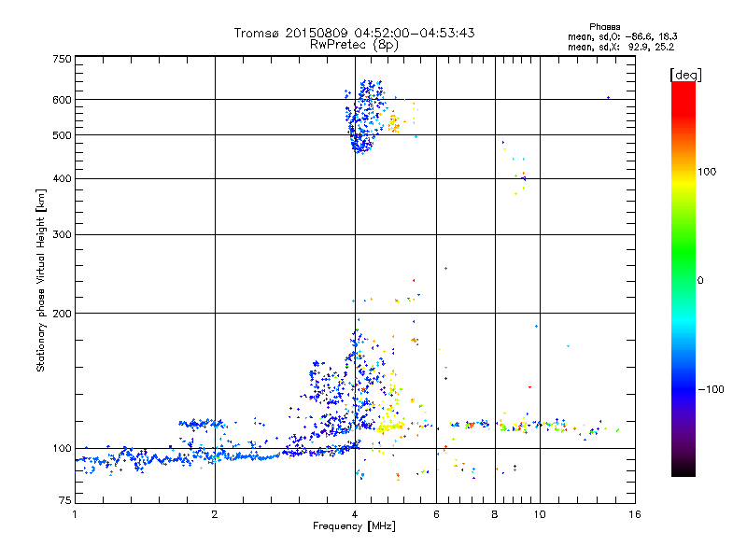The width and height of the screenshot is (747, 560).
Task: Click x-axis tick label '2'
Action: click(215, 514)
